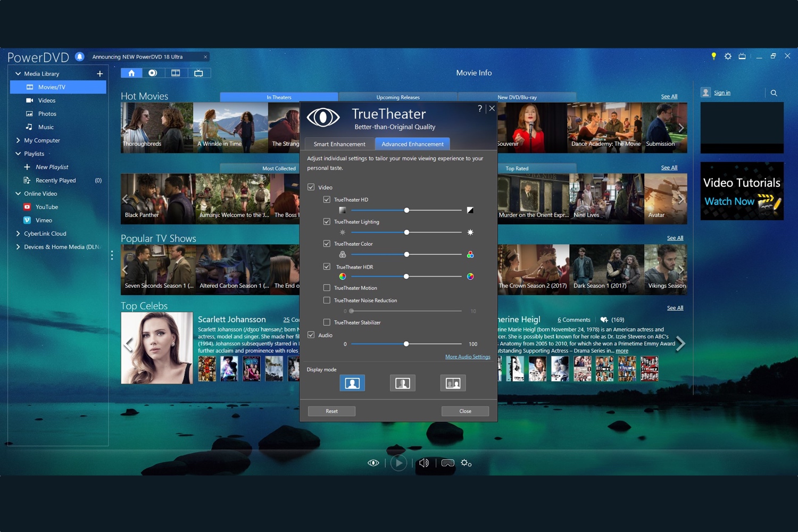Go to next Hot Movies with right arrow
Image resolution: width=798 pixels, height=532 pixels.
pyautogui.click(x=680, y=128)
